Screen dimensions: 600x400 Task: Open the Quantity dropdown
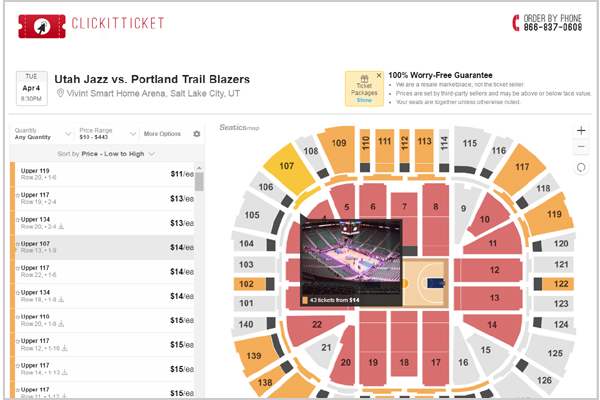(42, 134)
